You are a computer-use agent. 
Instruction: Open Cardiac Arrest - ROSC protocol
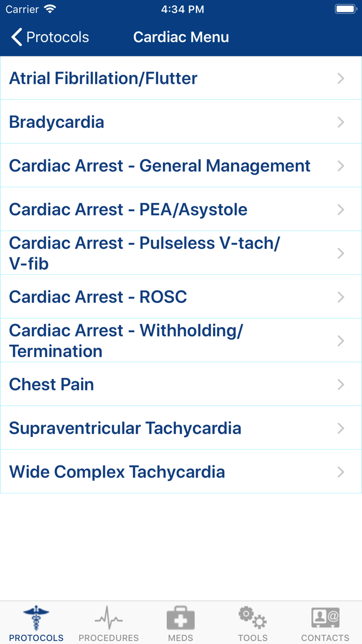tap(98, 297)
